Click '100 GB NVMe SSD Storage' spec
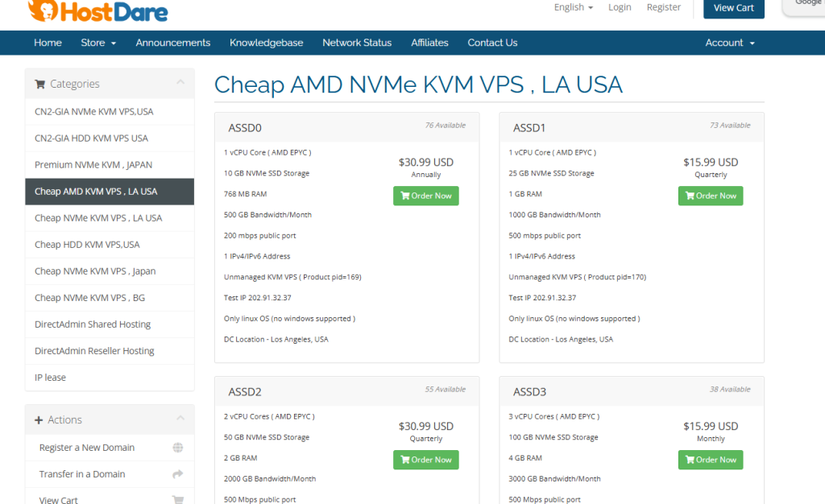 pos(553,437)
